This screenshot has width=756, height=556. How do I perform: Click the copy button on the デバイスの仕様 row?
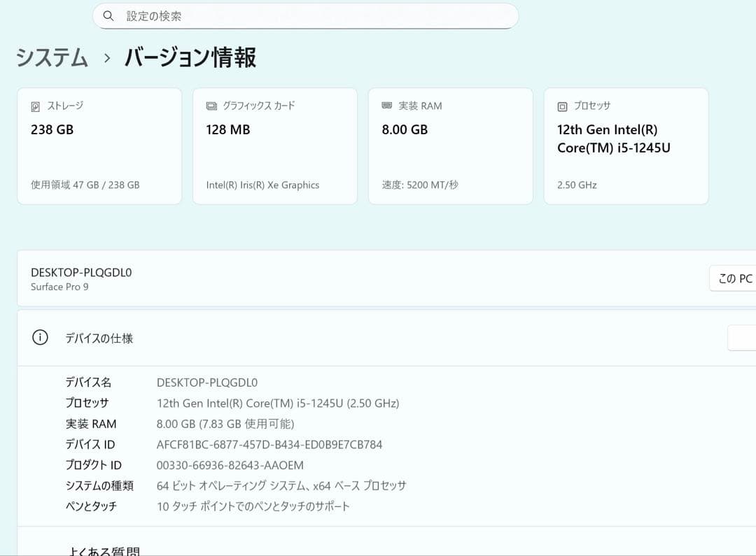(x=743, y=338)
